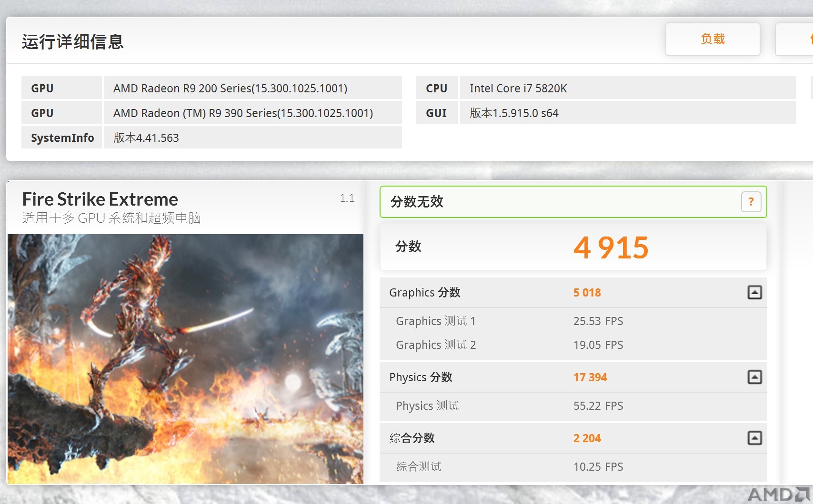Click the CPU row label

[437, 88]
